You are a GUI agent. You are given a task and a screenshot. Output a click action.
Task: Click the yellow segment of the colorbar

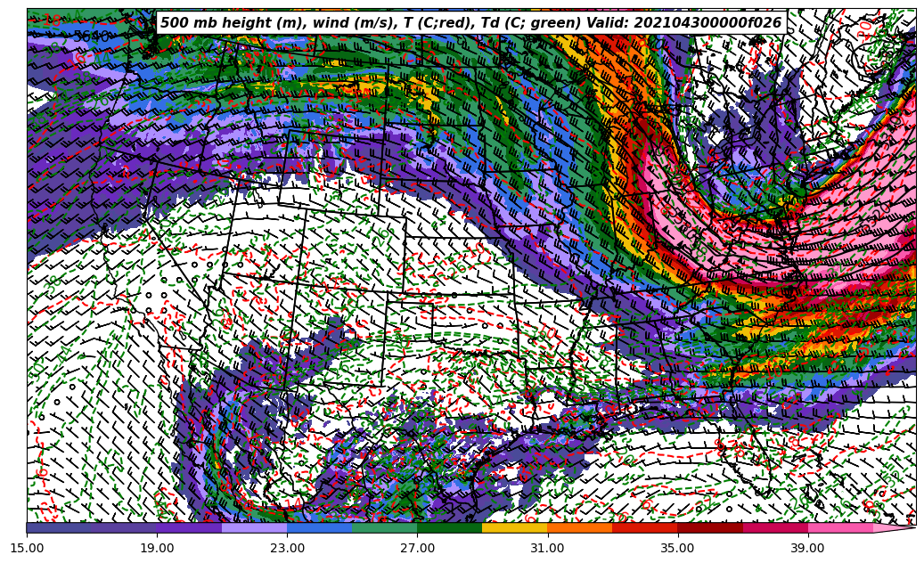(x=514, y=527)
